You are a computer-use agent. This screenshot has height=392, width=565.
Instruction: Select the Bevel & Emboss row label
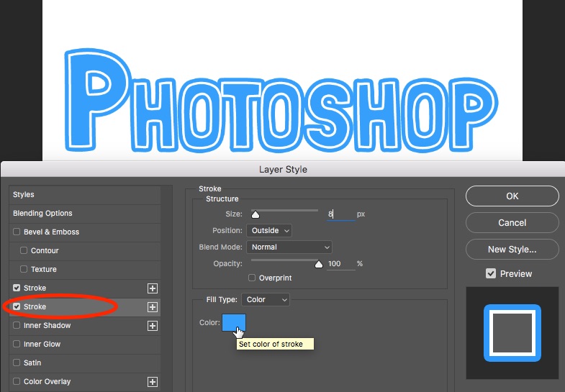52,232
